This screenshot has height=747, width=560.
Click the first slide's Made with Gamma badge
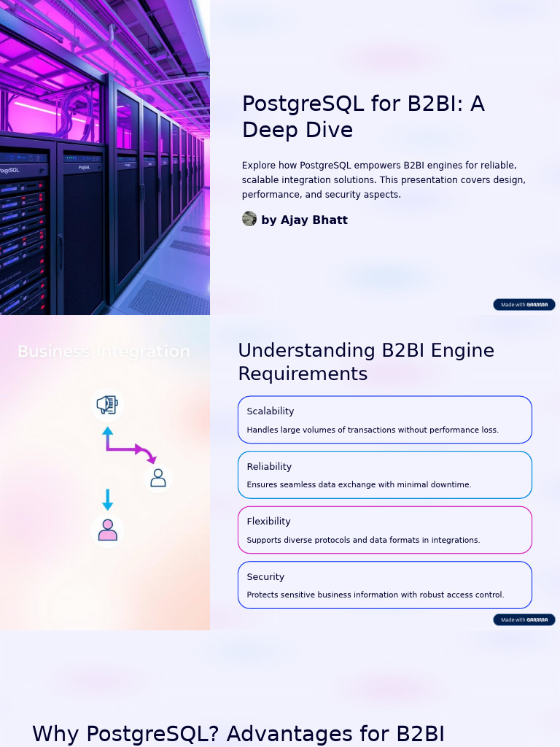click(524, 304)
